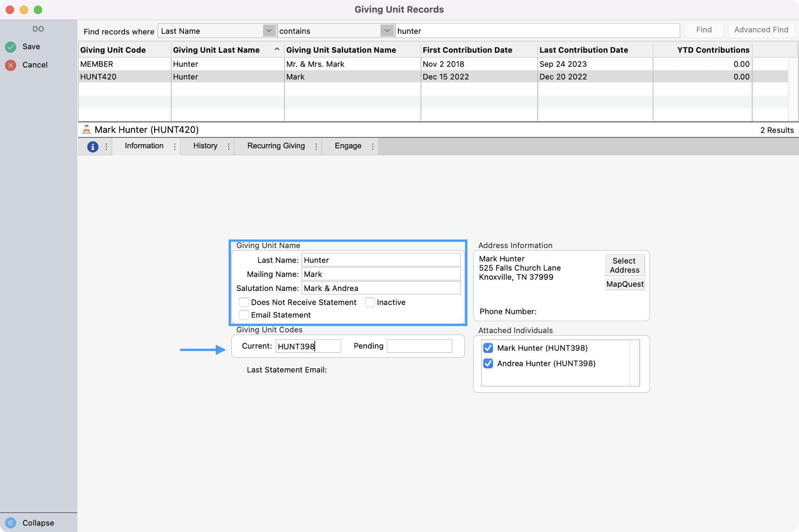The image size is (799, 532).
Task: Open the Engage tab's three-dot menu
Action: coord(373,147)
